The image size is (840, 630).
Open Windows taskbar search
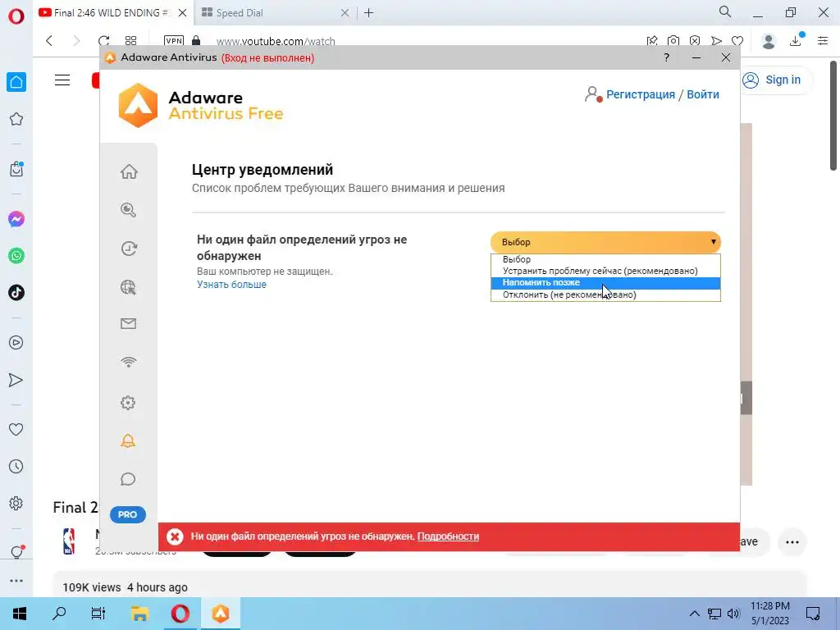[59, 614]
